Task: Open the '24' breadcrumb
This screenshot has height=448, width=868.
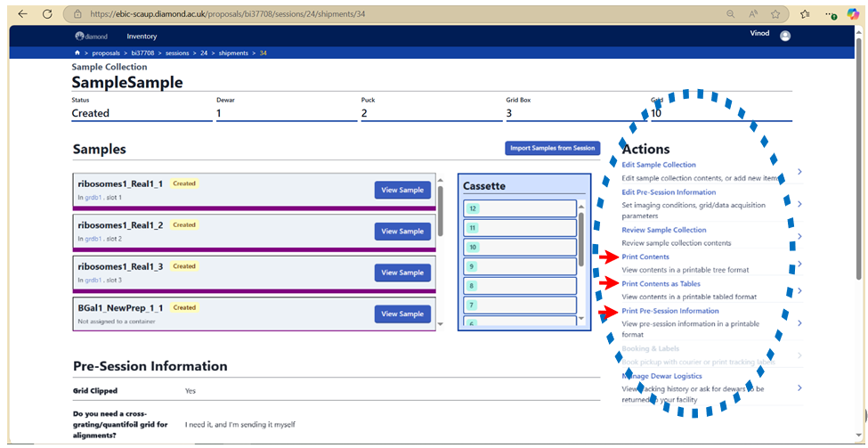Action: 204,53
